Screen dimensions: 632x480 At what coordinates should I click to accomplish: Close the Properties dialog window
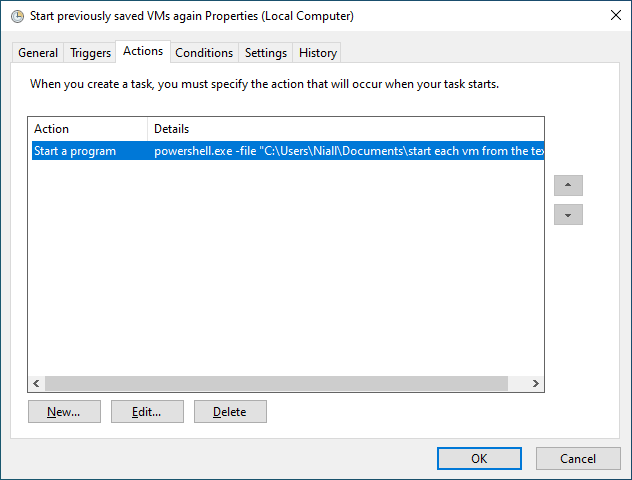coord(615,15)
